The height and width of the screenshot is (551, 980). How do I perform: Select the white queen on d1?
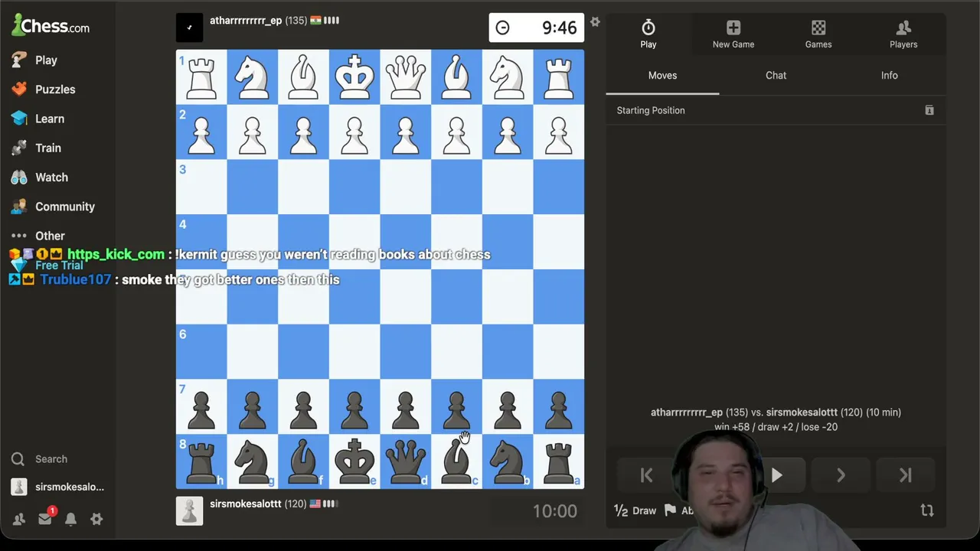point(406,77)
